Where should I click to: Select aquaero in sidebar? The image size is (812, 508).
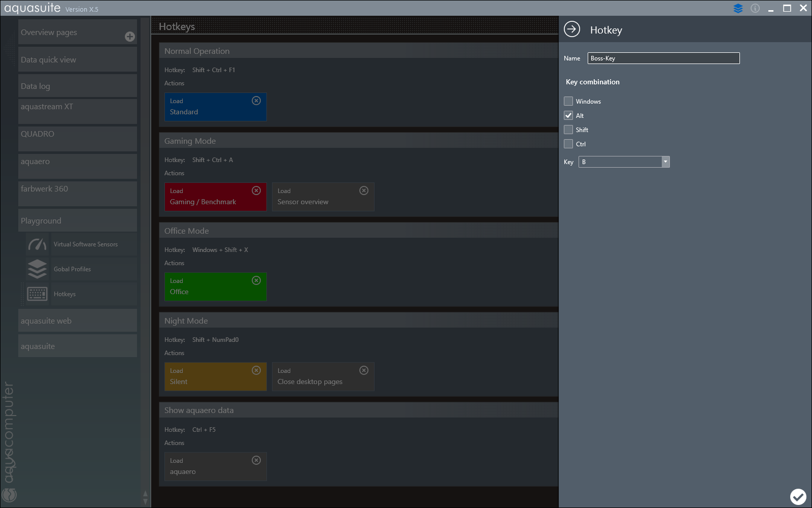pos(78,166)
